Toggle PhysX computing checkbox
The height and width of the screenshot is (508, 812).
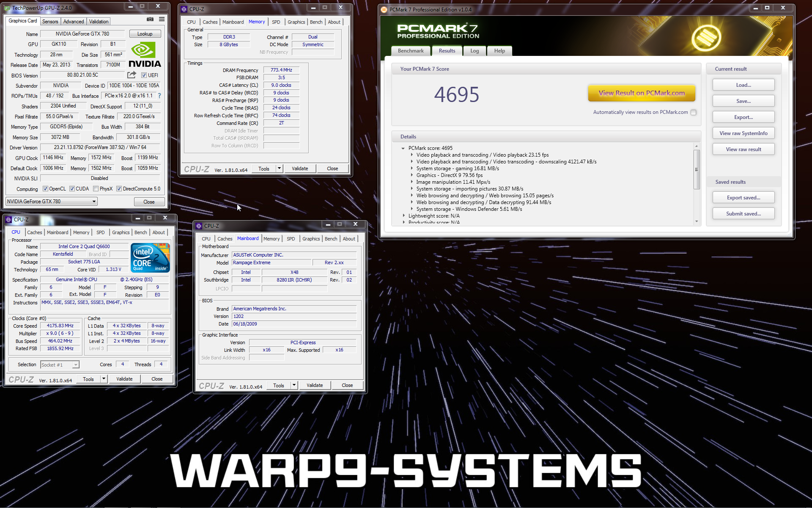[96, 189]
